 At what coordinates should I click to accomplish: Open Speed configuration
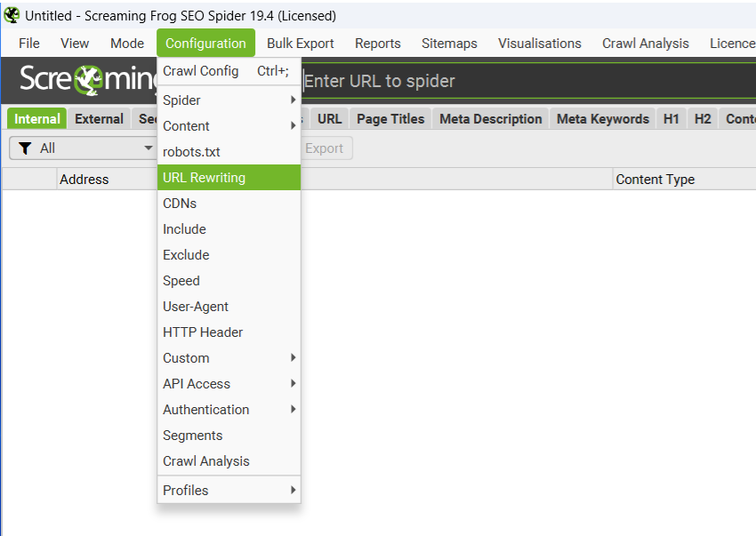(x=229, y=281)
